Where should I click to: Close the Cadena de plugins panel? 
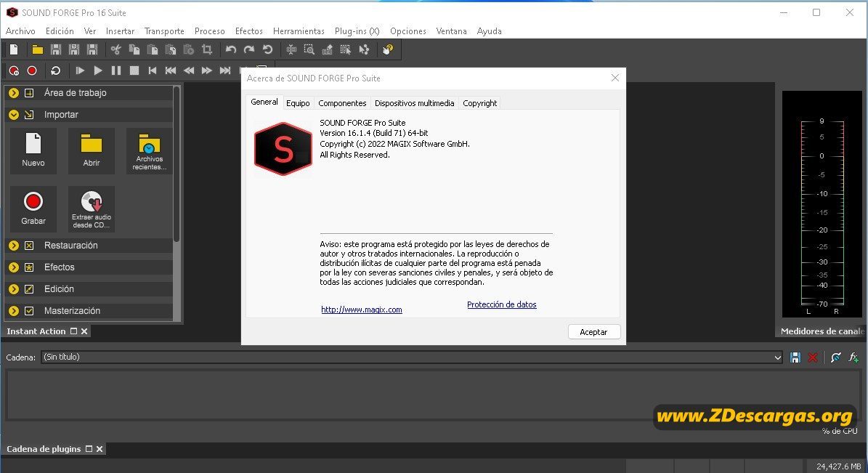[x=100, y=449]
